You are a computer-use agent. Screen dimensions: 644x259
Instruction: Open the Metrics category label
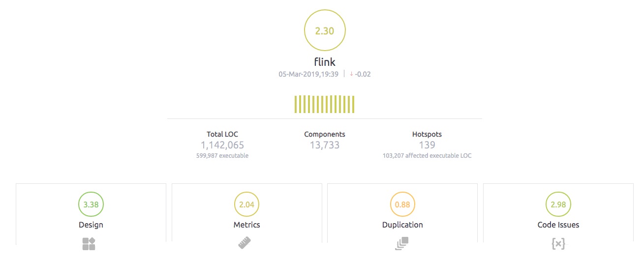(246, 225)
